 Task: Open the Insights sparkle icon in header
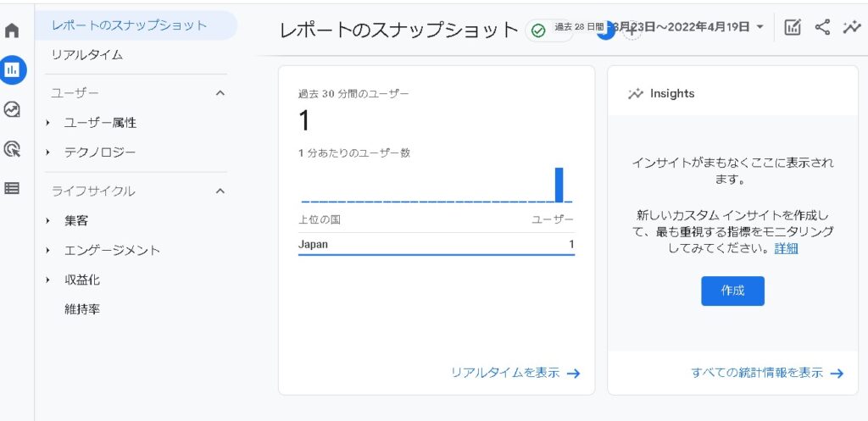tap(851, 27)
